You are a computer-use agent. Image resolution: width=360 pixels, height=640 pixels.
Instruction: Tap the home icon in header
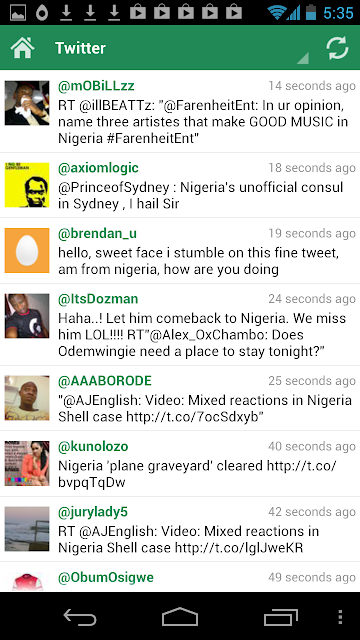coord(22,48)
